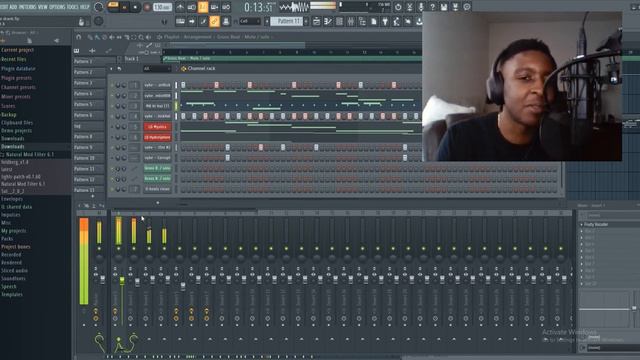Click arrow right of Pattern 11 selector
The height and width of the screenshot is (360, 640).
tap(307, 21)
